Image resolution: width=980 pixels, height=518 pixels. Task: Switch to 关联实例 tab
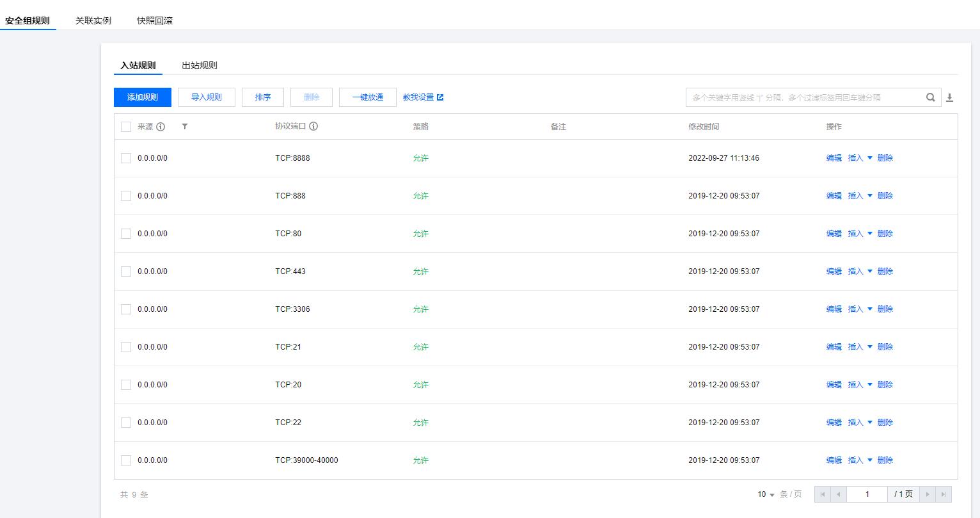pos(93,20)
